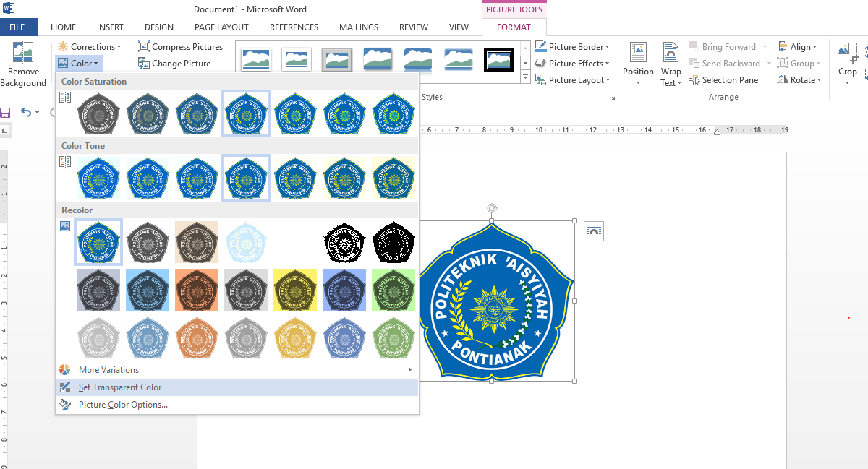Select the highest saturation thumbnail
Viewport: 868px width, 469px height.
393,113
